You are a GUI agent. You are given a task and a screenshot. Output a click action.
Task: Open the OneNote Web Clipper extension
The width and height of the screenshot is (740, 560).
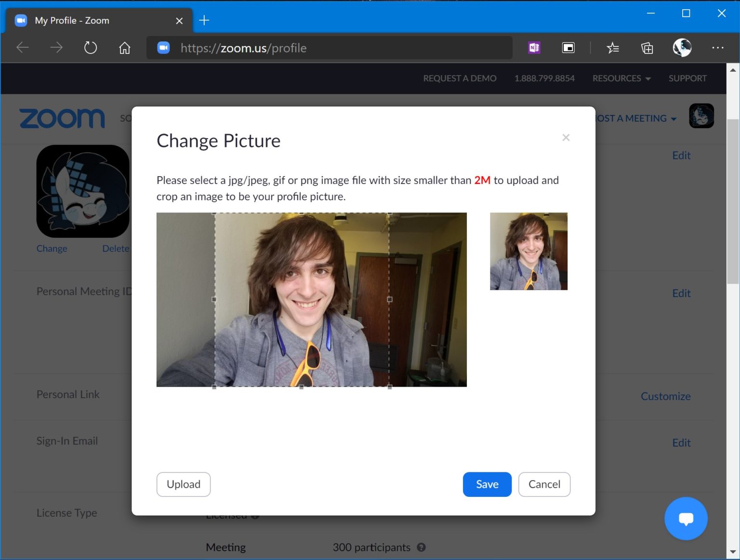[533, 48]
